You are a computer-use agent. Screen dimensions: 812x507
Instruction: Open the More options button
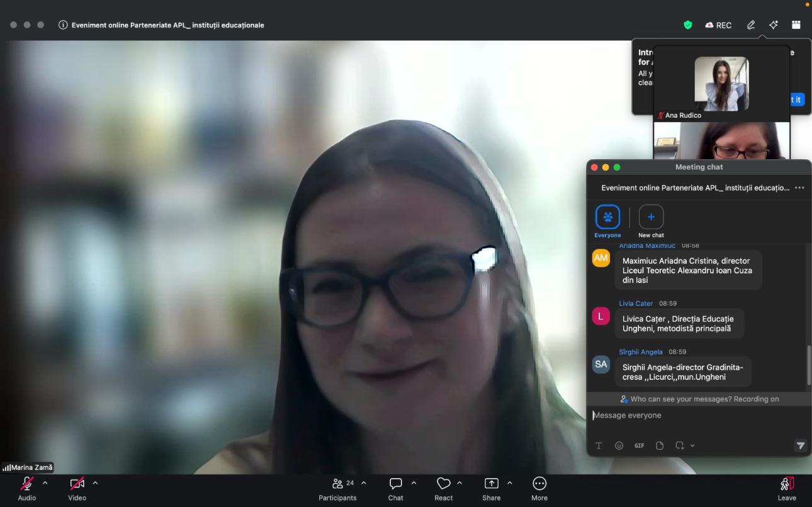pyautogui.click(x=539, y=488)
